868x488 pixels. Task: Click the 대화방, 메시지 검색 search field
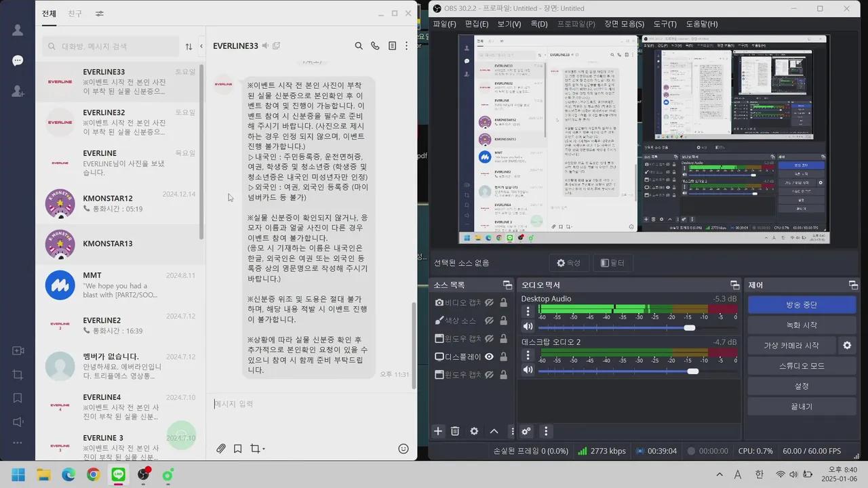click(111, 46)
